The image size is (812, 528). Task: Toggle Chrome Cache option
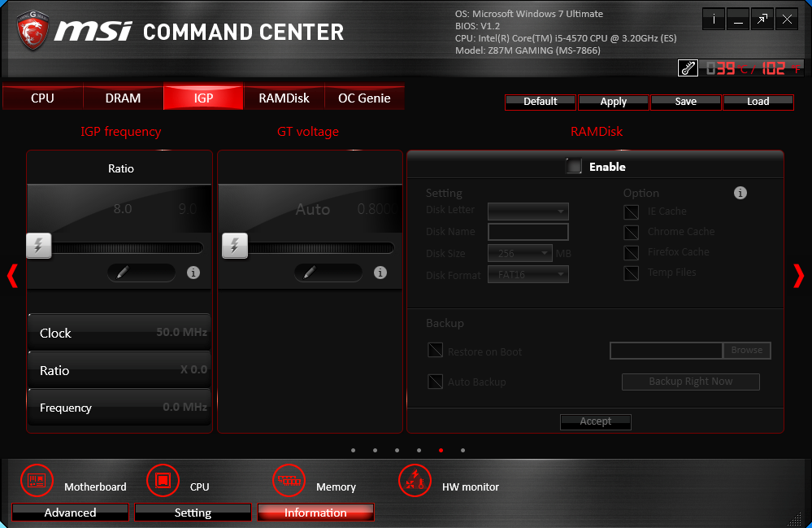pos(632,232)
